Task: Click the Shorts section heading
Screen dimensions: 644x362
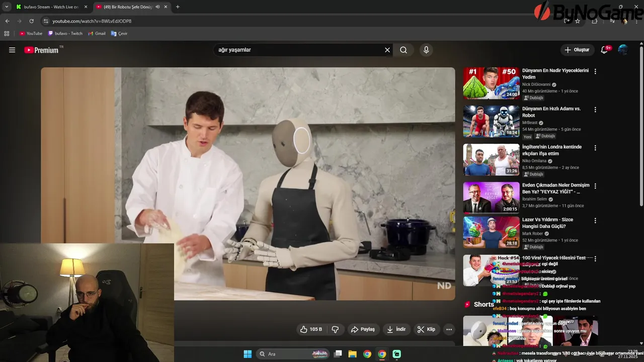Action: 484,305
